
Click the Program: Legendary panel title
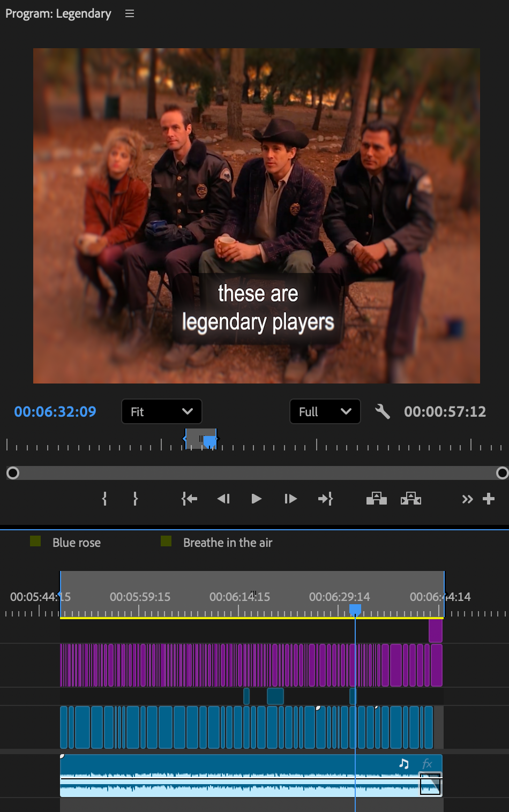click(x=58, y=13)
